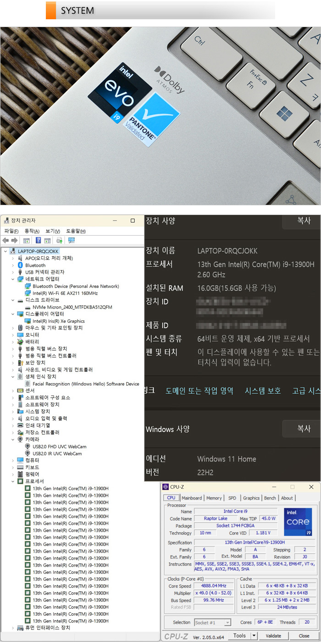Expand the 범용 직렬 버스 컨트롤러 category

[x=13, y=356]
